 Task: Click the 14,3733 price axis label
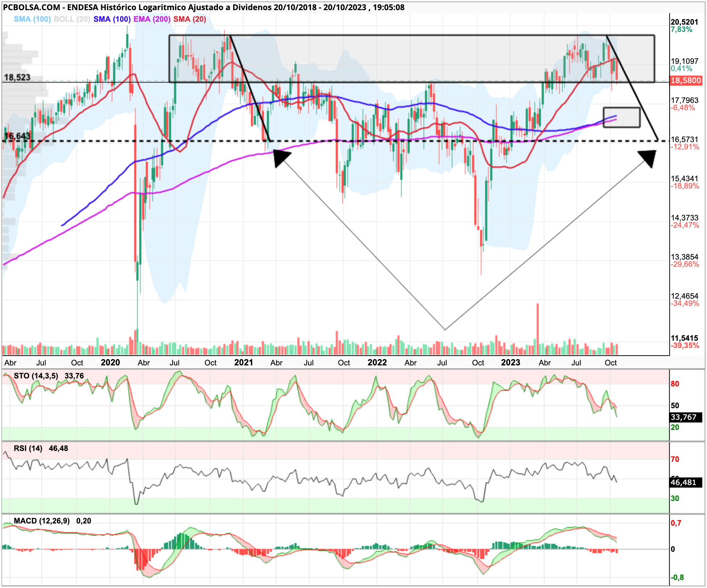point(684,218)
